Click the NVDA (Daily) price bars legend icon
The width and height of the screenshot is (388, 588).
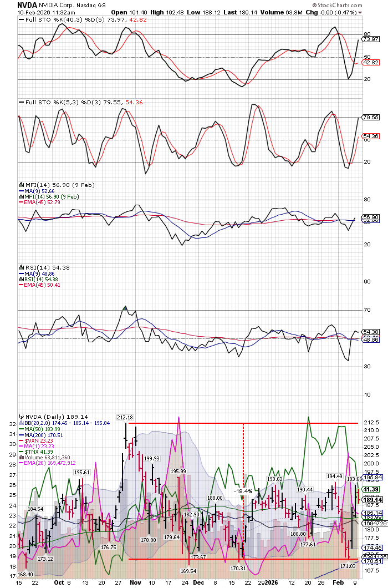(x=21, y=417)
